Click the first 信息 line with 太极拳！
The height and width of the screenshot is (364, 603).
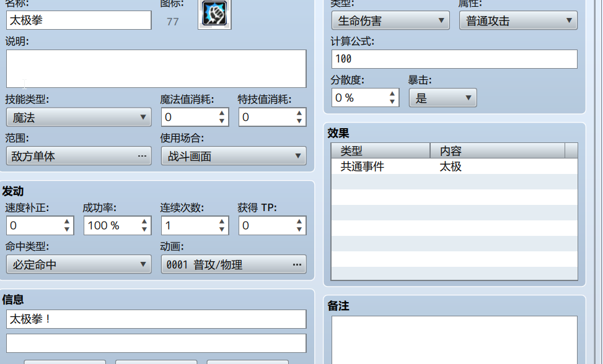[x=156, y=319]
